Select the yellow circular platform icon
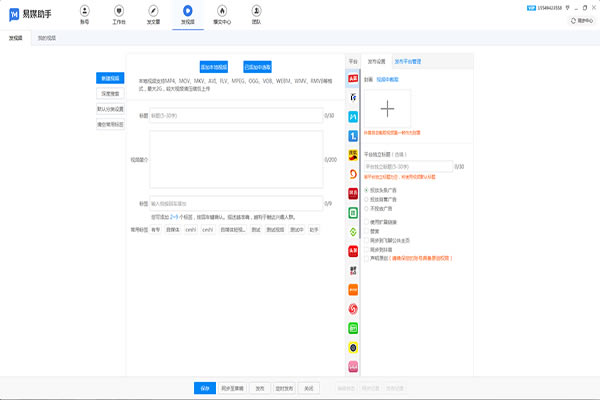This screenshot has height=400, width=600. 353,348
